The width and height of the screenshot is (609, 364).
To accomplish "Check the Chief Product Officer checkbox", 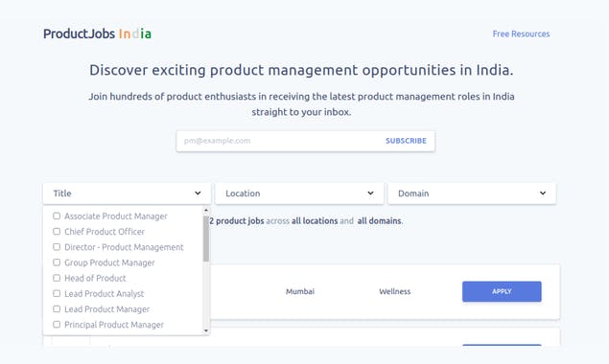I will pyautogui.click(x=57, y=231).
